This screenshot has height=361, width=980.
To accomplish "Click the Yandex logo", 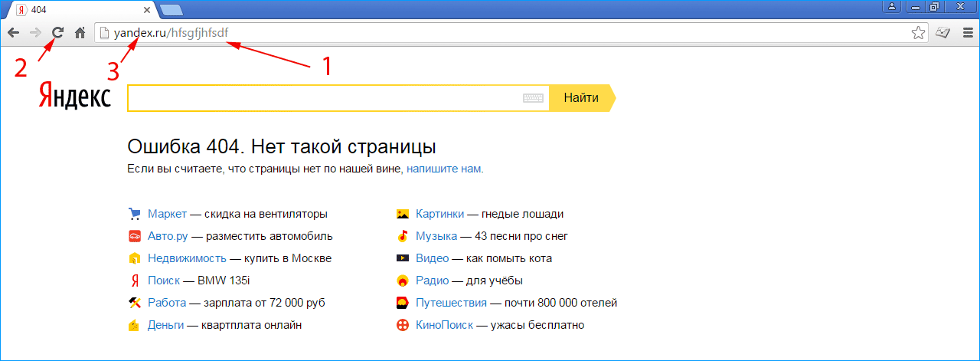I will 74,97.
